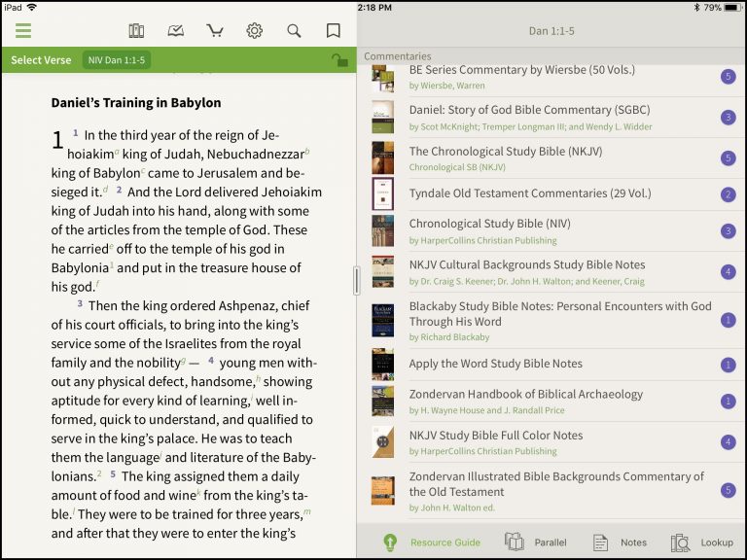Open Blackaby Study Bible Notes entry

coord(551,321)
